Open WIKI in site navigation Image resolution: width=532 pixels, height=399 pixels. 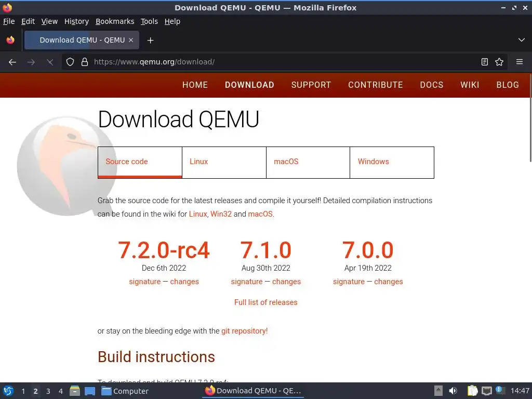(470, 85)
